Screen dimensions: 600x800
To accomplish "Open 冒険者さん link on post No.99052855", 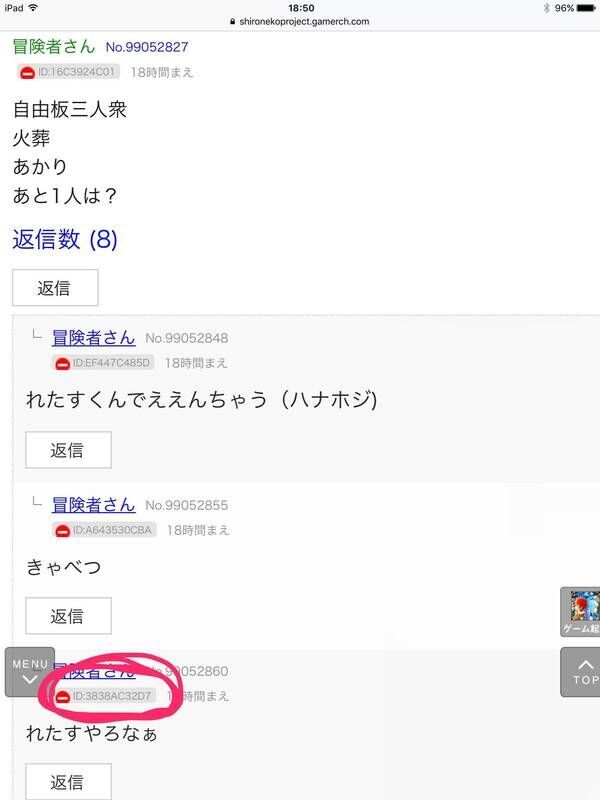I will [x=93, y=505].
